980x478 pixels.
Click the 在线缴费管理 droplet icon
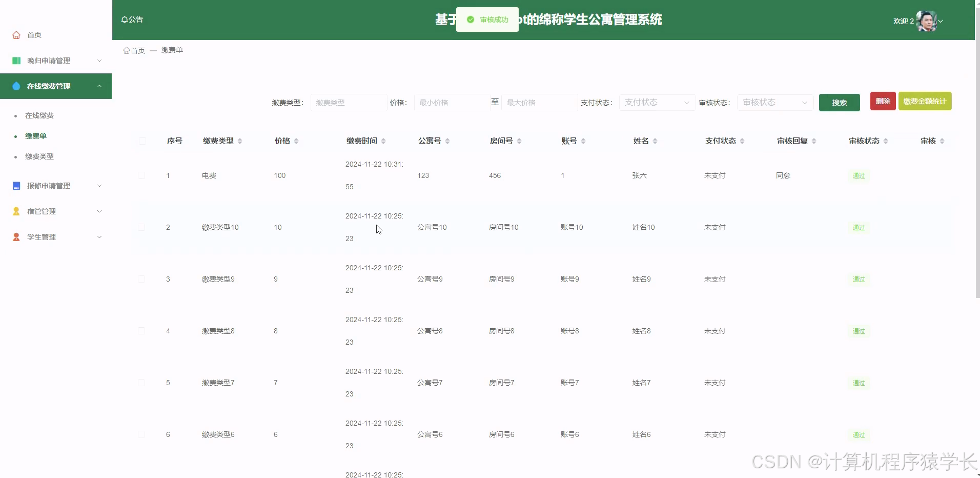click(x=16, y=86)
